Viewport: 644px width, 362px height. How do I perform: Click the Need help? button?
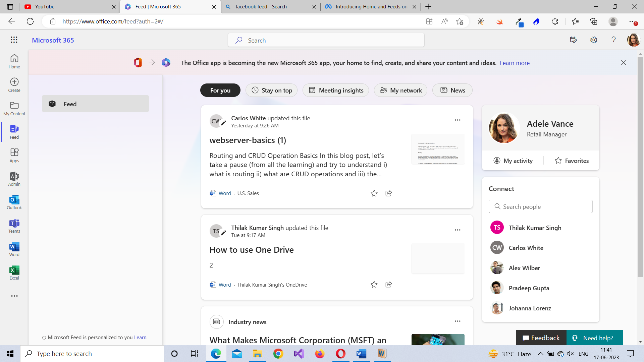(595, 338)
